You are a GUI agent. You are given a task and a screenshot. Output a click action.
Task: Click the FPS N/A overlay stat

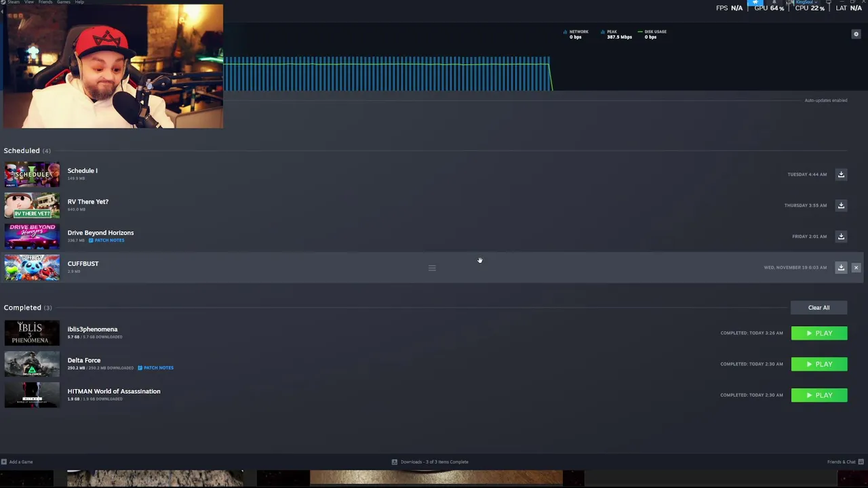tap(729, 8)
